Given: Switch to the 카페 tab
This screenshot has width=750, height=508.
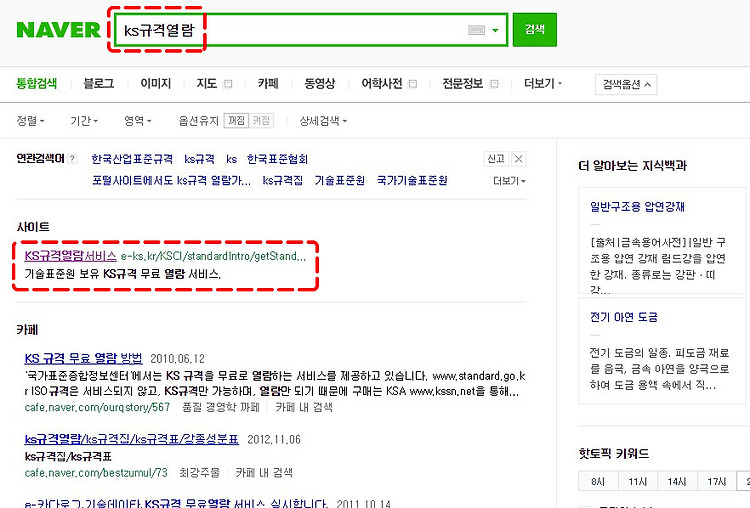Looking at the screenshot, I should coord(268,84).
